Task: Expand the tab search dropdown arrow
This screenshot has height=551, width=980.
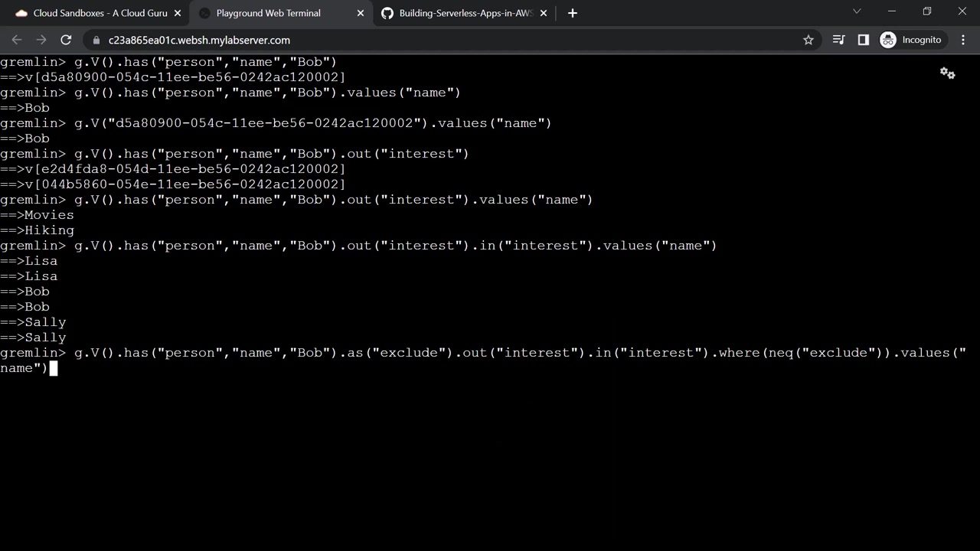Action: (857, 11)
